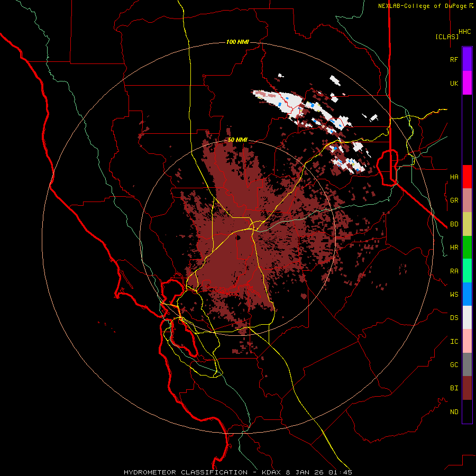Click the KDAX radar site identifier
476x476 pixels.
(272, 472)
